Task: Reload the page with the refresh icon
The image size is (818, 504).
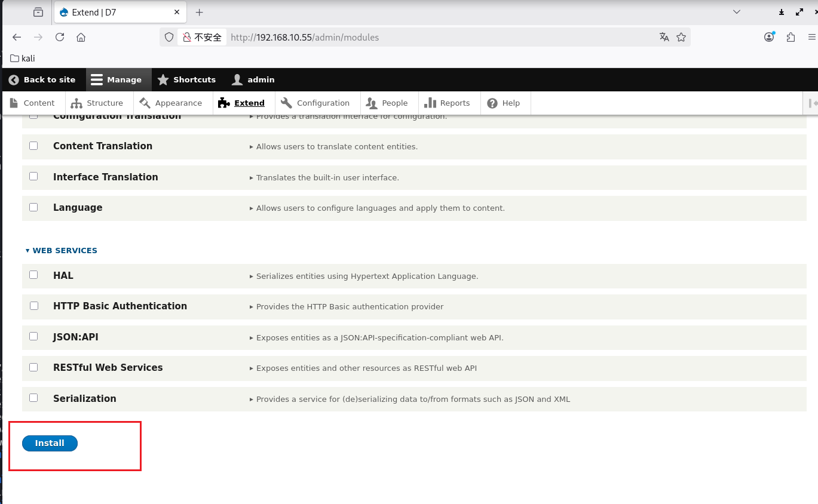Action: click(60, 37)
